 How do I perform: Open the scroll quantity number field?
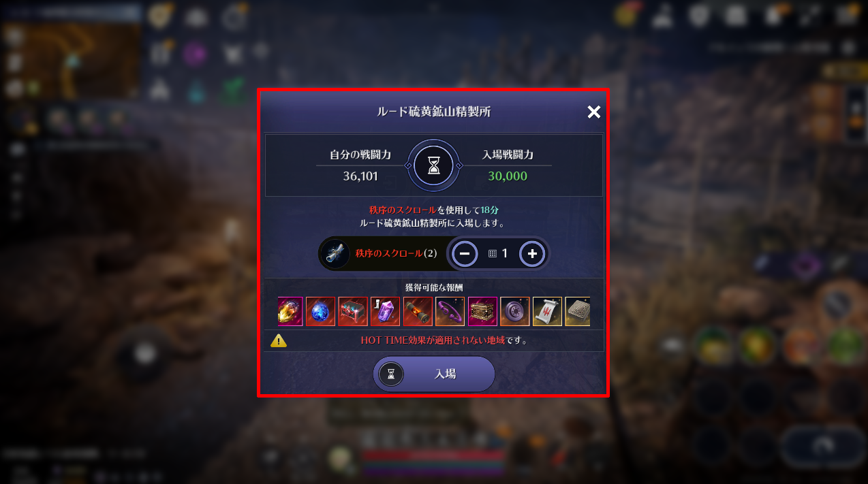[x=499, y=254]
